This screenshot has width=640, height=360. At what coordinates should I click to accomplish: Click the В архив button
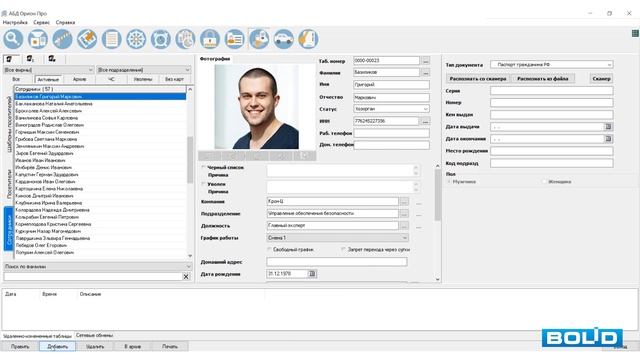click(x=133, y=347)
